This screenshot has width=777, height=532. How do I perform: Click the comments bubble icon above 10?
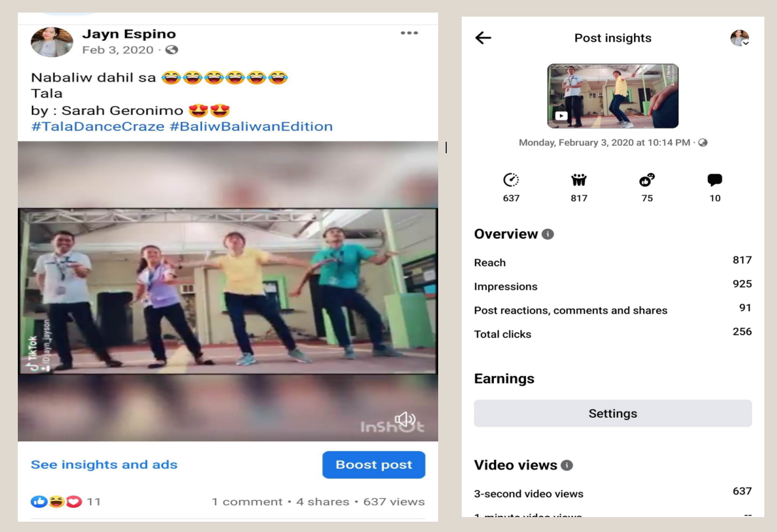[x=715, y=180]
